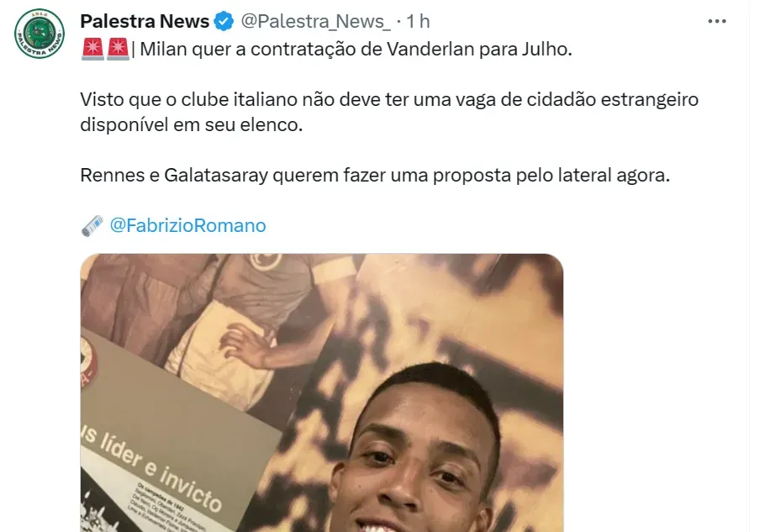Click the rolled newspaper emoji
The height and width of the screenshot is (532, 765).
[92, 226]
